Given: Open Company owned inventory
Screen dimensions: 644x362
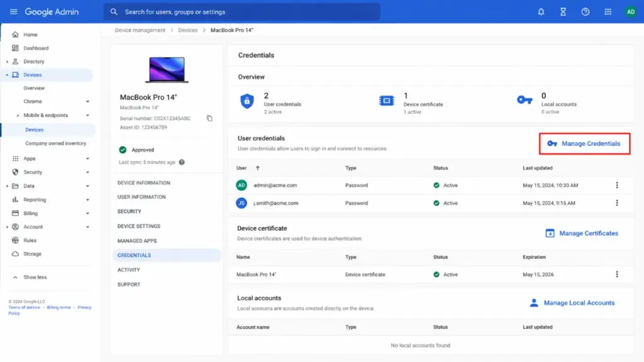Looking at the screenshot, I should [55, 143].
